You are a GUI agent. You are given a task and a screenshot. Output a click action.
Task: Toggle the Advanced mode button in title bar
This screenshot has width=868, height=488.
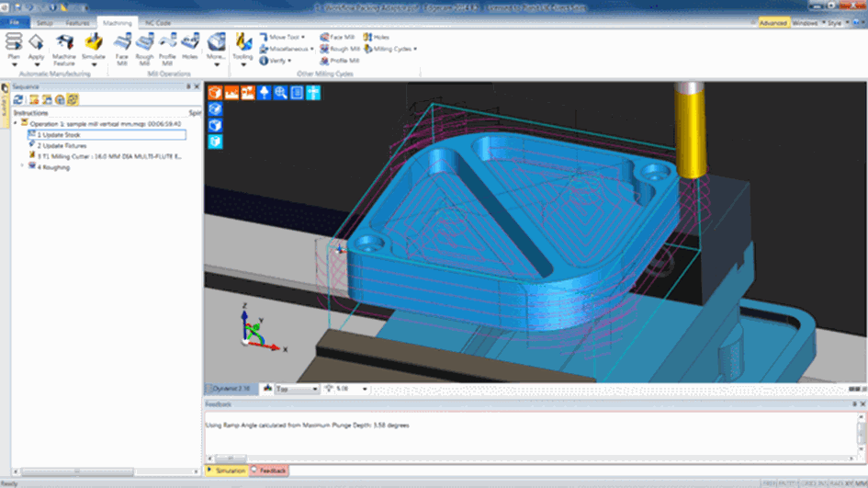tap(772, 22)
